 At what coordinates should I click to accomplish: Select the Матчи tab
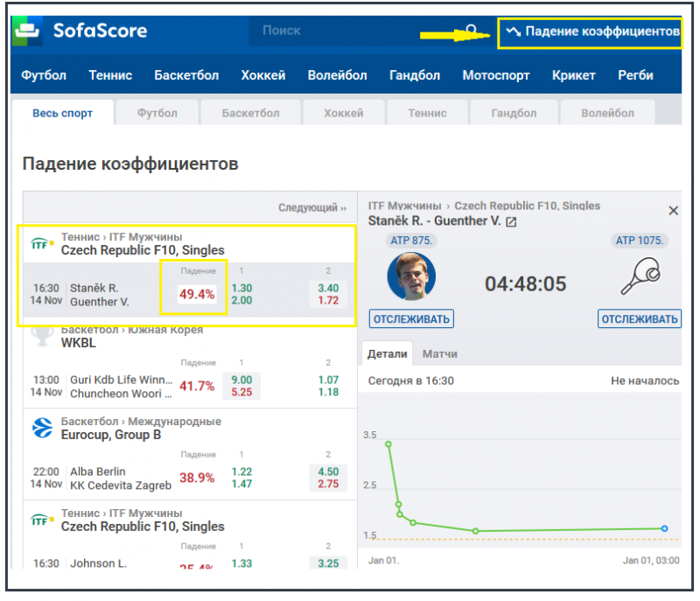tap(440, 353)
